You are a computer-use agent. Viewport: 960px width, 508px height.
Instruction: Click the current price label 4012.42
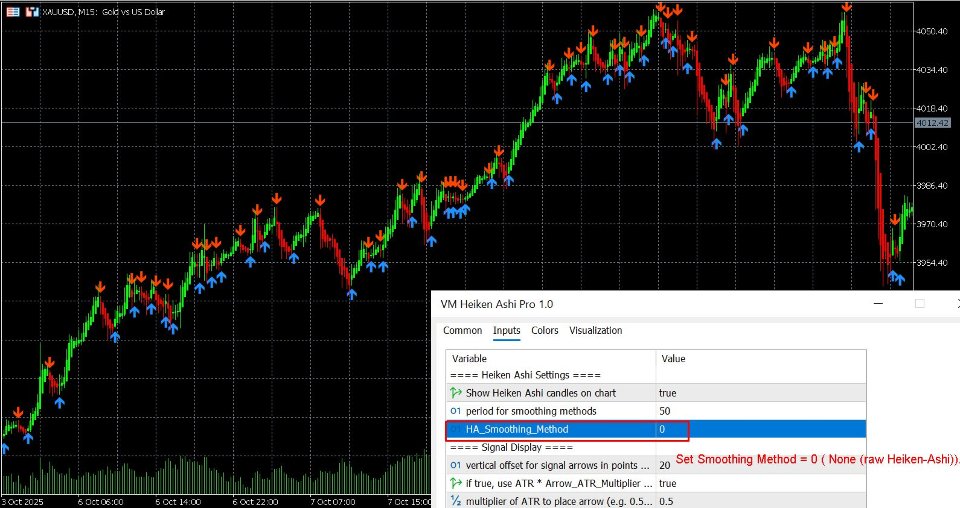pos(932,123)
